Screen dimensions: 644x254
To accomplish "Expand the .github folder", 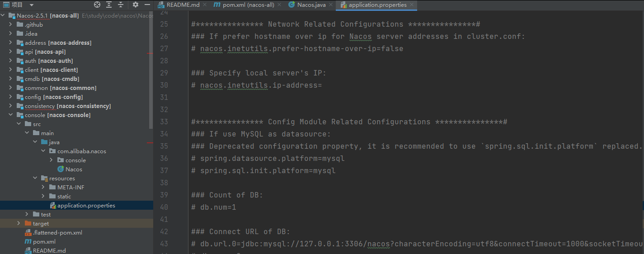I will coord(10,25).
